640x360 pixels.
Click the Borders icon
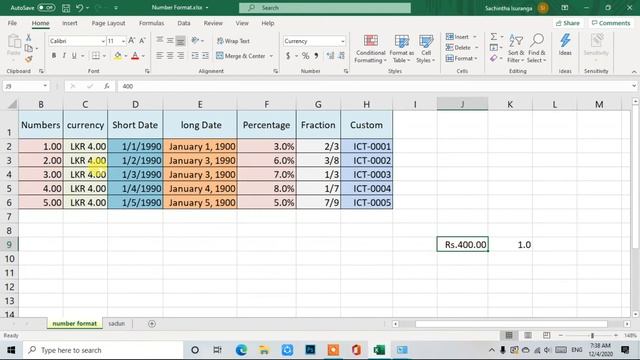(x=96, y=56)
